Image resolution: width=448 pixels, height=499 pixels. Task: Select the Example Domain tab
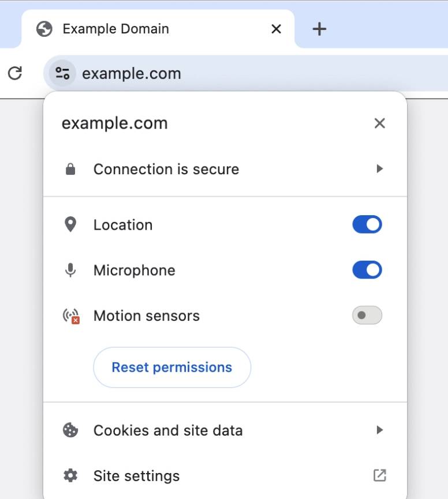(x=115, y=29)
